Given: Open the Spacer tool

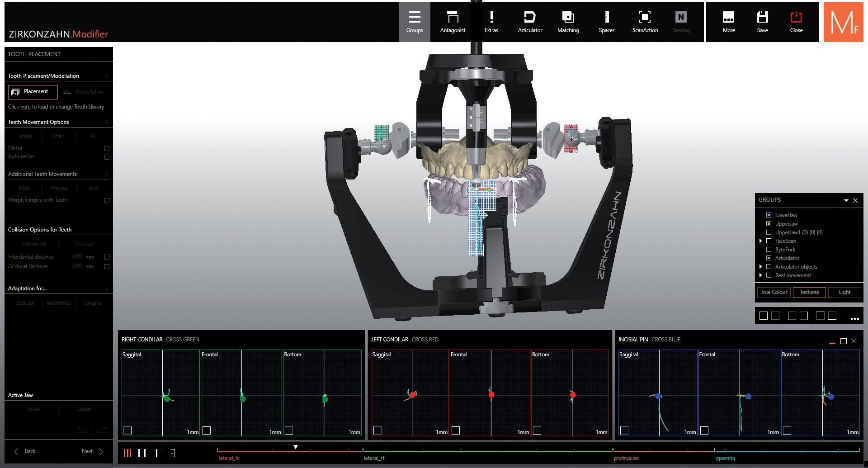Looking at the screenshot, I should [x=606, y=22].
